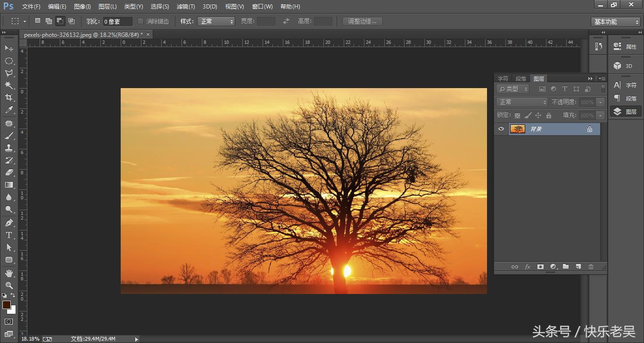Select the Crop tool

[9, 98]
